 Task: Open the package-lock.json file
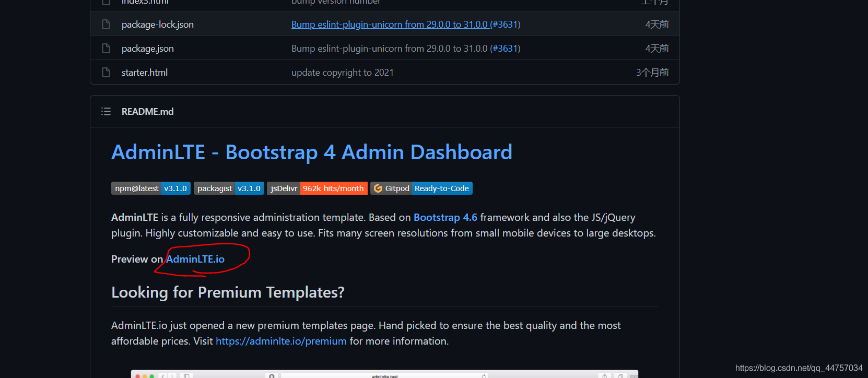[158, 25]
